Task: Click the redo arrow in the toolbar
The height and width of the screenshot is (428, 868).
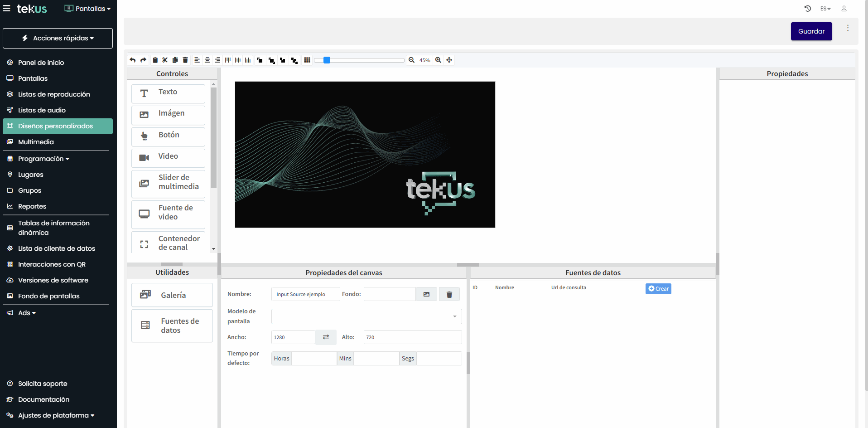Action: click(143, 60)
